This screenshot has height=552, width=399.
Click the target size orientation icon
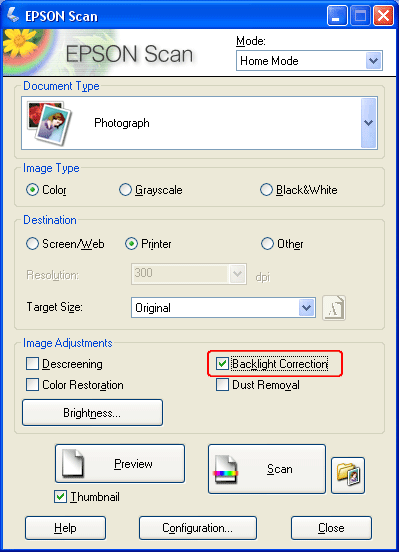tap(334, 308)
